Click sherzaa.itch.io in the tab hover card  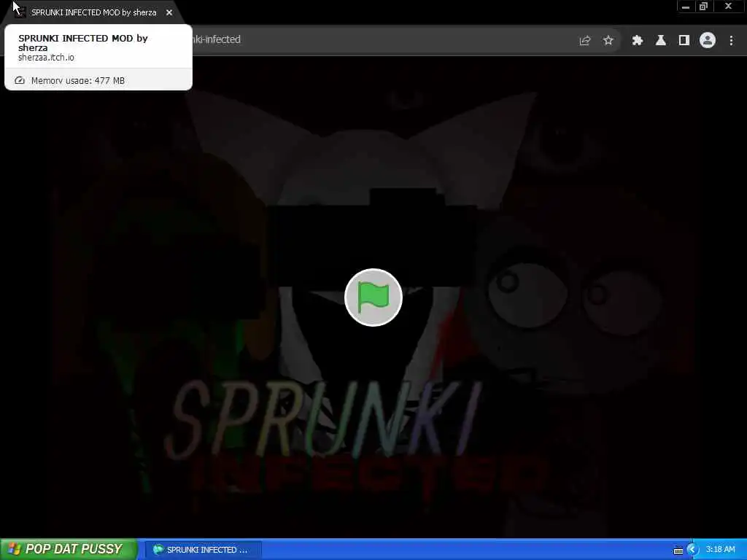point(46,57)
